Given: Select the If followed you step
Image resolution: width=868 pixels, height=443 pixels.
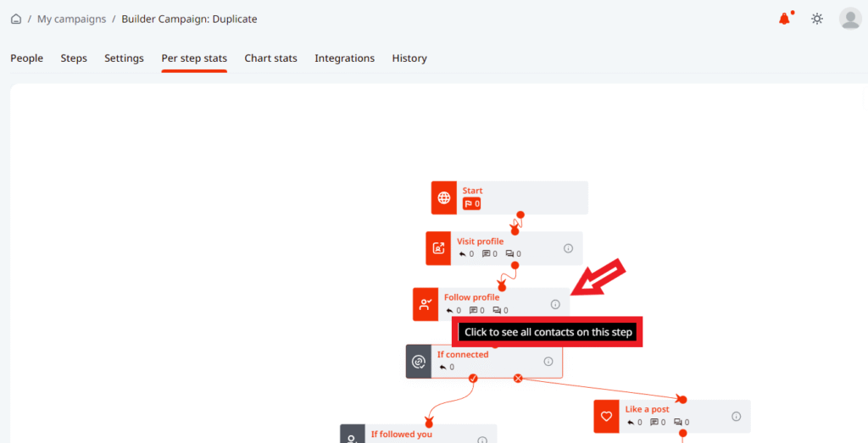Looking at the screenshot, I should click(401, 435).
